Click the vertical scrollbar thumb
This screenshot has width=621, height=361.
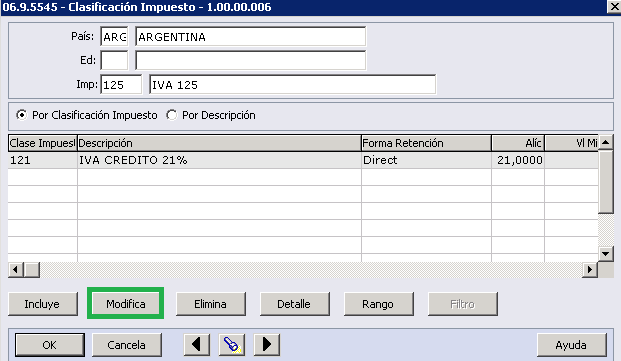(x=606, y=182)
